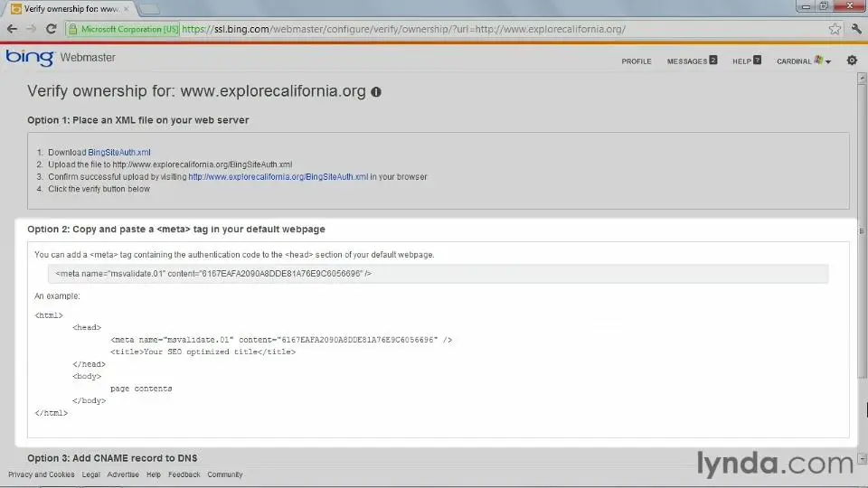Screen dimensions: 868x488
Task: Open the Advertise footer link
Action: tap(123, 474)
